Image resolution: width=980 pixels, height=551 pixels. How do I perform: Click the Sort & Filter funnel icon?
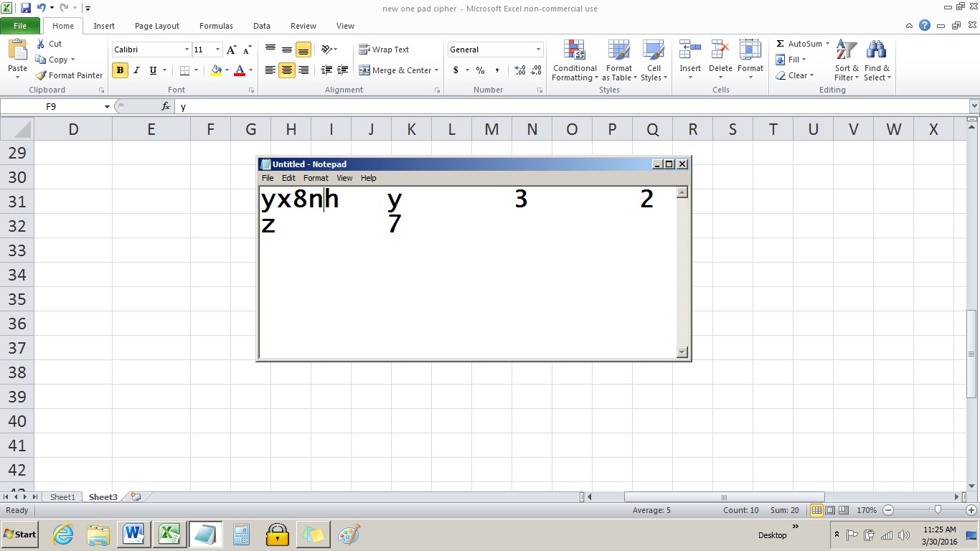coord(847,50)
